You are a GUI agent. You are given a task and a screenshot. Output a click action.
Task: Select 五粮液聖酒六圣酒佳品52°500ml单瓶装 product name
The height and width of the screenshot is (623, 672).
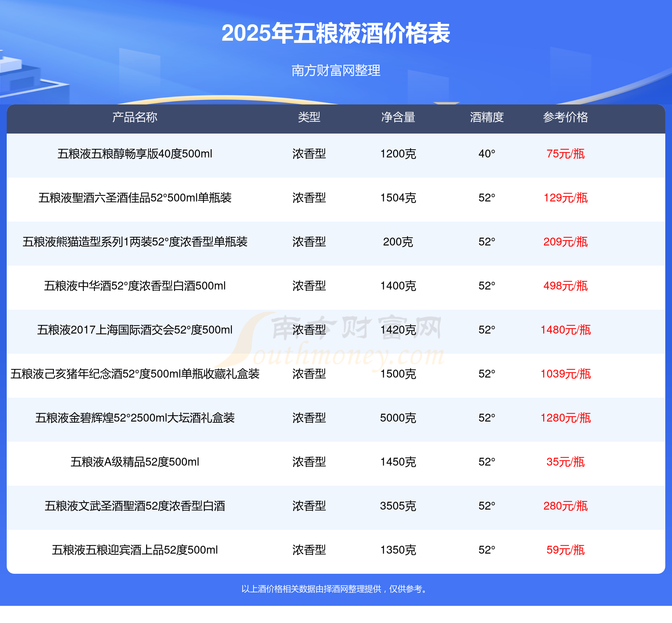pyautogui.click(x=135, y=198)
